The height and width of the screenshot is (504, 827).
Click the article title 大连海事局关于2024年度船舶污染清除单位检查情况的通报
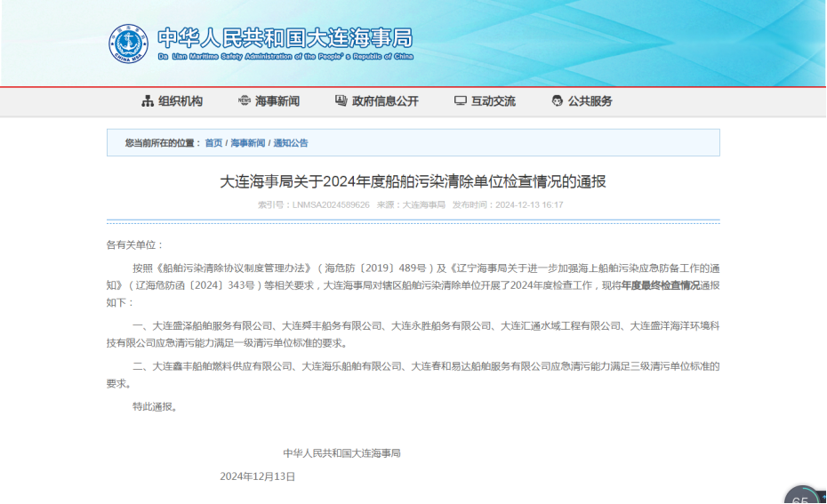coord(413,182)
